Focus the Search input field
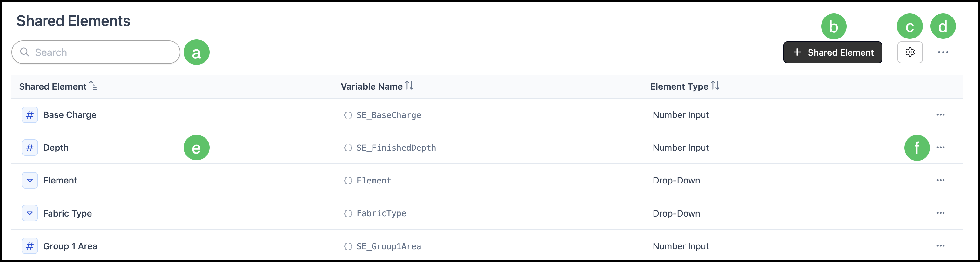 [96, 52]
